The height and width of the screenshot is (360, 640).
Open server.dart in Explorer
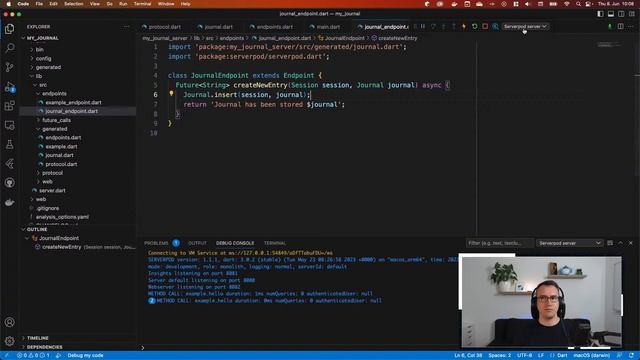click(x=52, y=190)
